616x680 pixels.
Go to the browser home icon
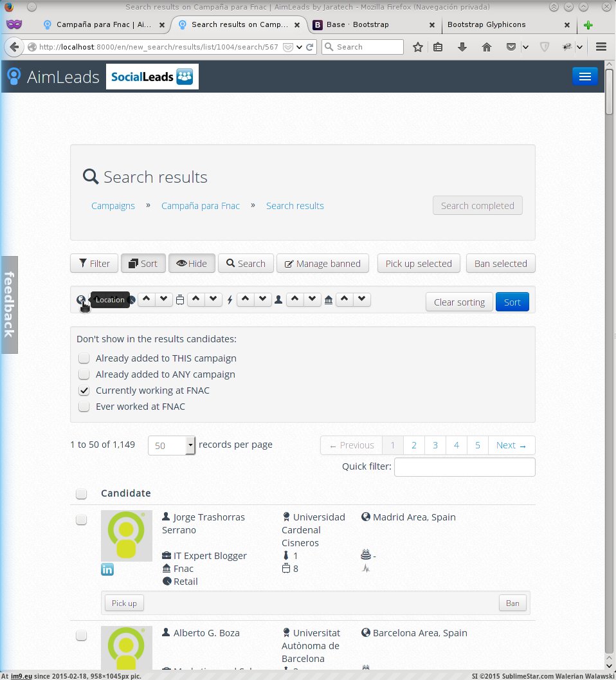pyautogui.click(x=487, y=47)
